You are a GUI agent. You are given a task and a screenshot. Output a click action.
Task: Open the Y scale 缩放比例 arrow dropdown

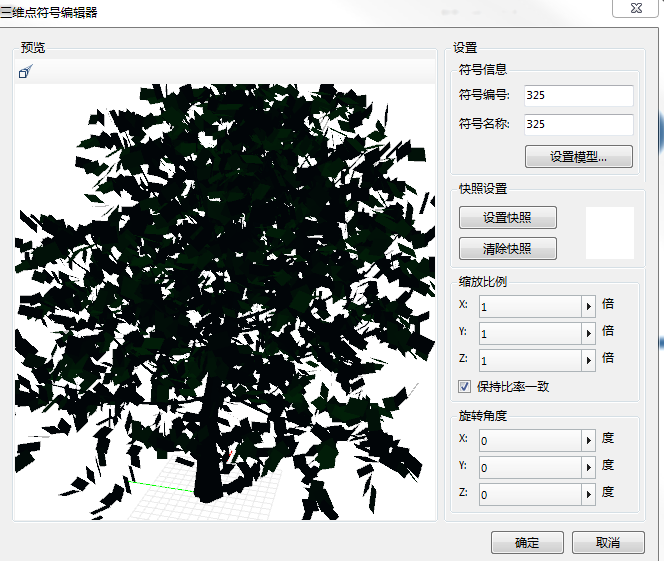(x=588, y=334)
